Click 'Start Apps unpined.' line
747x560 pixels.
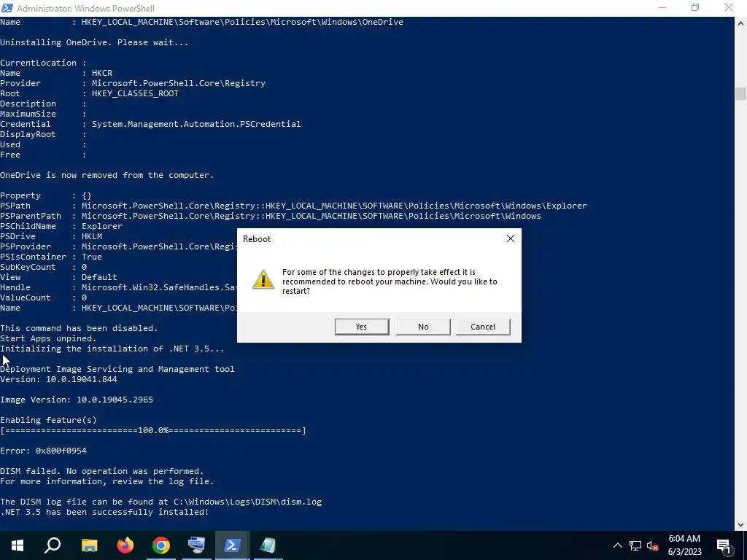click(x=49, y=338)
